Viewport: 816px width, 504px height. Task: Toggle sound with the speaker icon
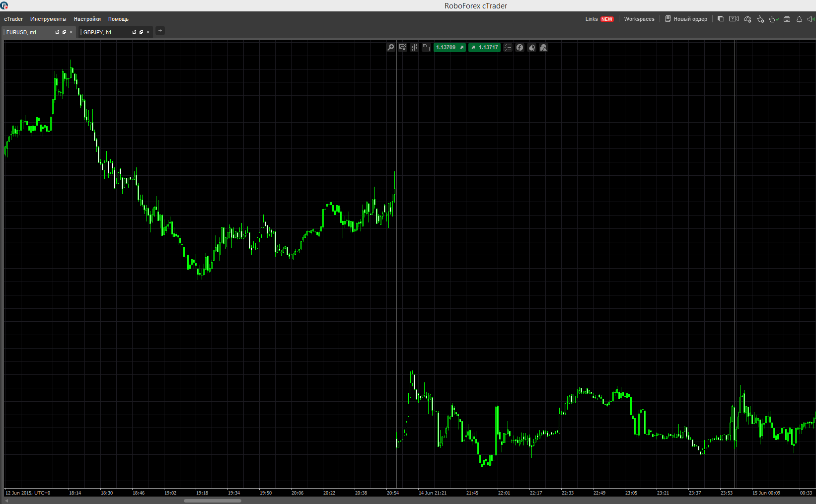click(x=811, y=19)
